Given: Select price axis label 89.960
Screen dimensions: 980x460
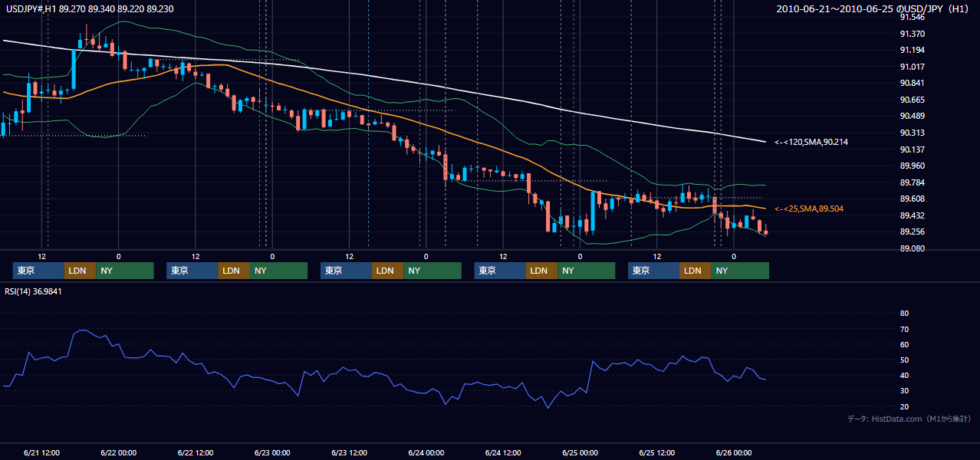Looking at the screenshot, I should click(x=913, y=166).
